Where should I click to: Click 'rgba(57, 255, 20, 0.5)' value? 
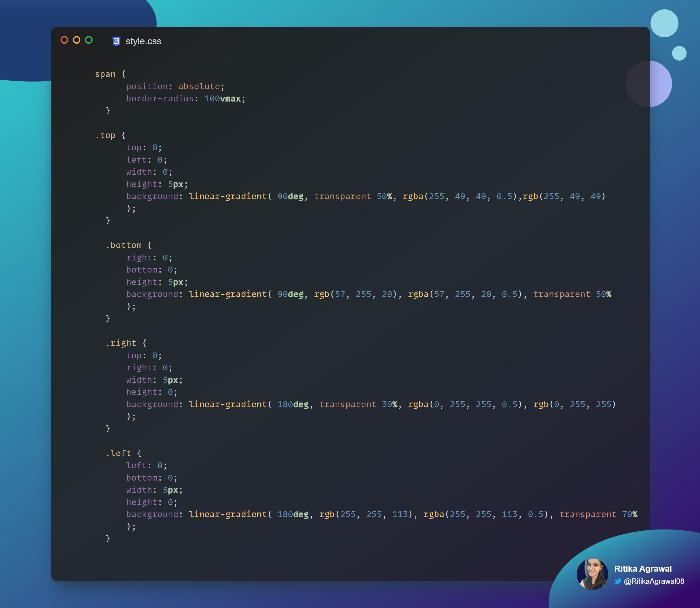[465, 294]
